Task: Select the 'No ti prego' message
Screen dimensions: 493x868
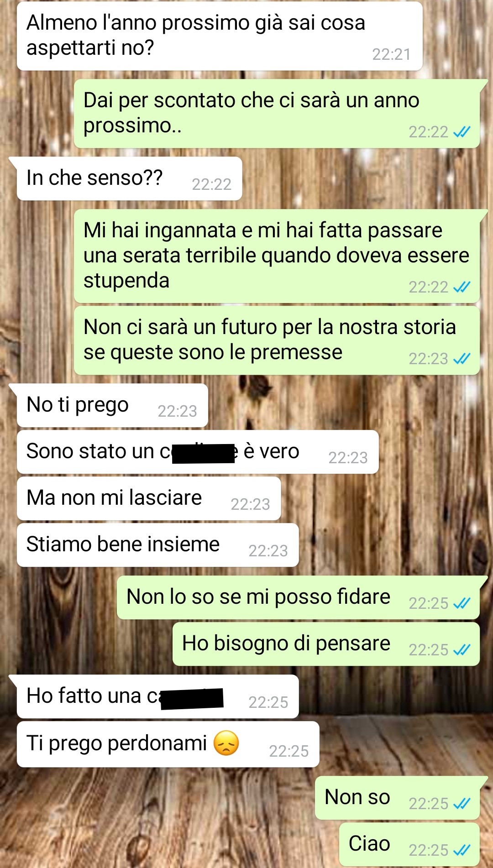Action: [112, 405]
